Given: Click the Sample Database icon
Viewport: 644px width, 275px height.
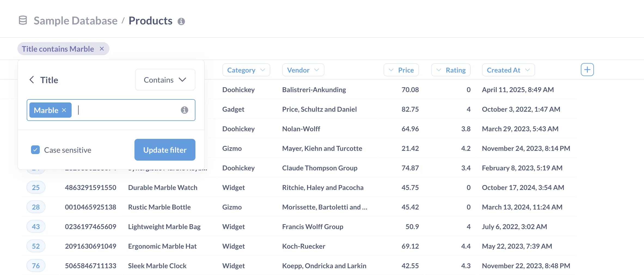Looking at the screenshot, I should click(23, 20).
